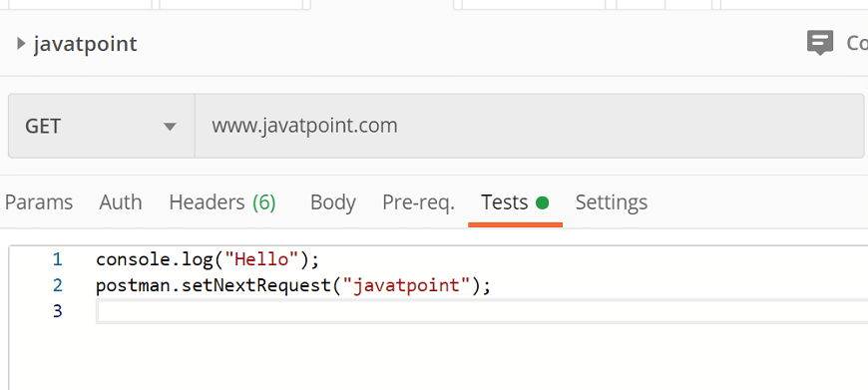Open the Comments speech bubble icon

[x=820, y=43]
